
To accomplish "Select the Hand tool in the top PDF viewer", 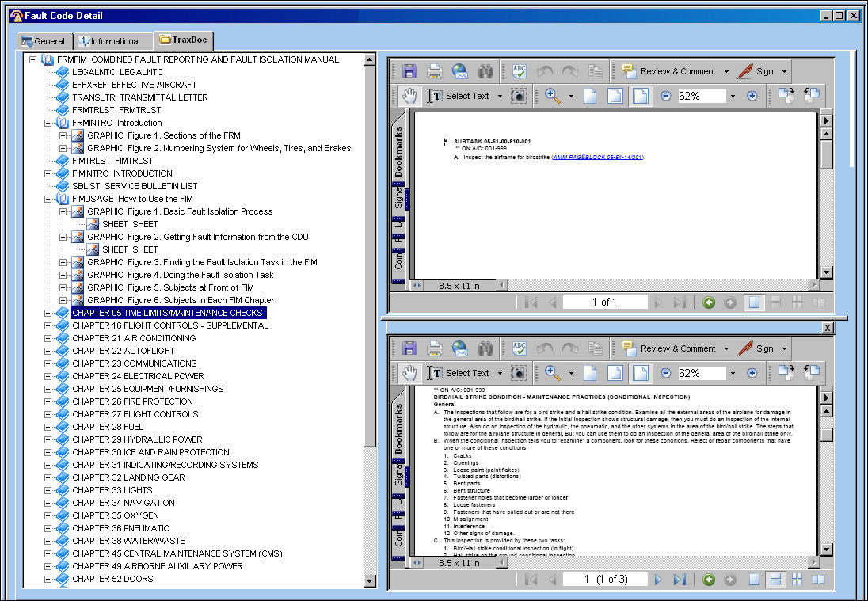I will click(x=409, y=96).
